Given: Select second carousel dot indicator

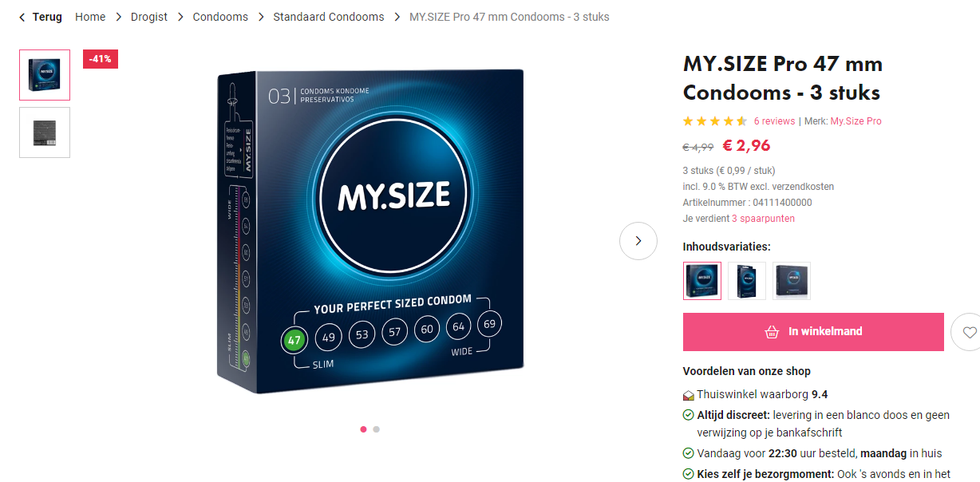Looking at the screenshot, I should pyautogui.click(x=376, y=429).
